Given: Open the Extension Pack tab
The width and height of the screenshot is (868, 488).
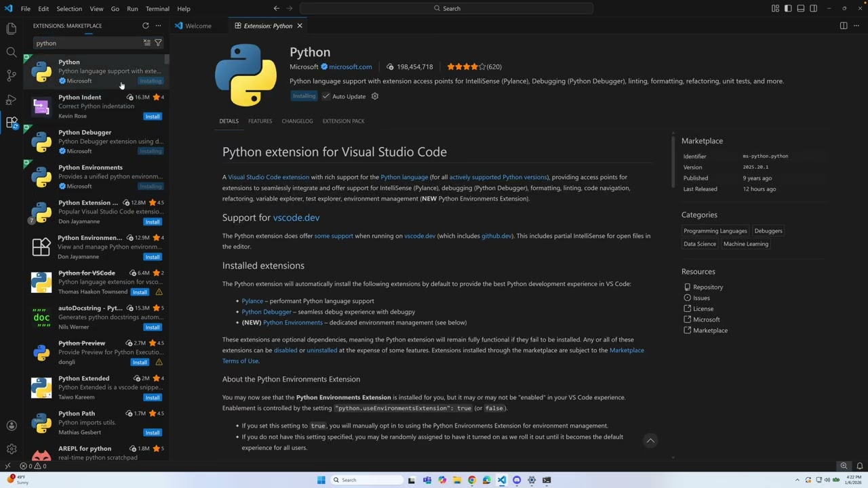Looking at the screenshot, I should [x=343, y=121].
